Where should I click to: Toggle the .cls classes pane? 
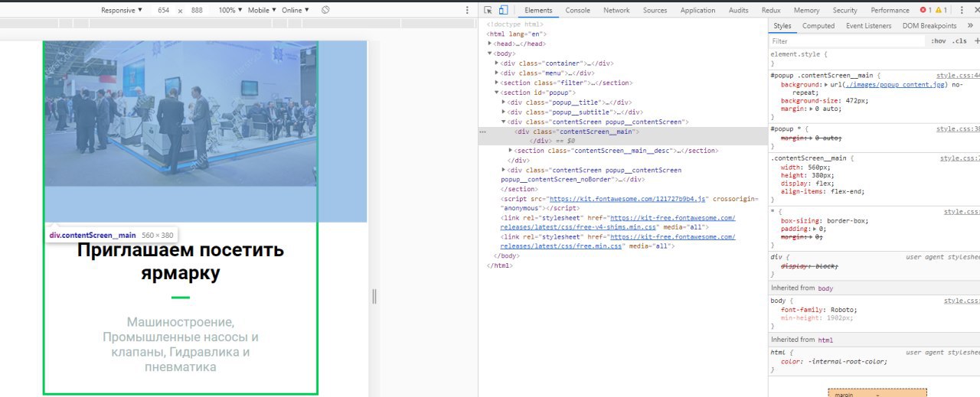[959, 41]
